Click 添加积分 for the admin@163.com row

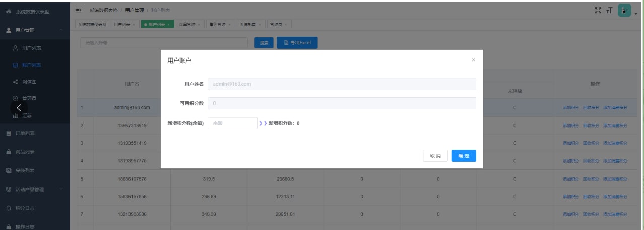coord(570,107)
